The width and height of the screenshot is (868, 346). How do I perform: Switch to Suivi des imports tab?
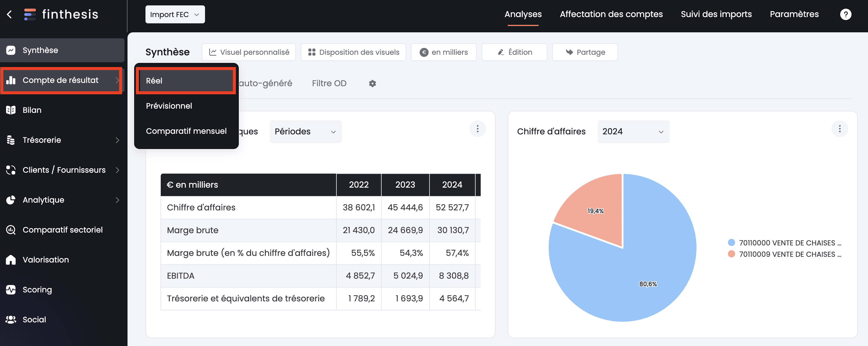coord(716,14)
